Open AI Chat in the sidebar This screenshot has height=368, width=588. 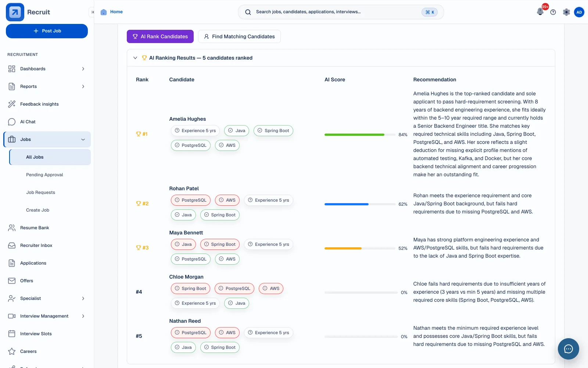click(47, 122)
